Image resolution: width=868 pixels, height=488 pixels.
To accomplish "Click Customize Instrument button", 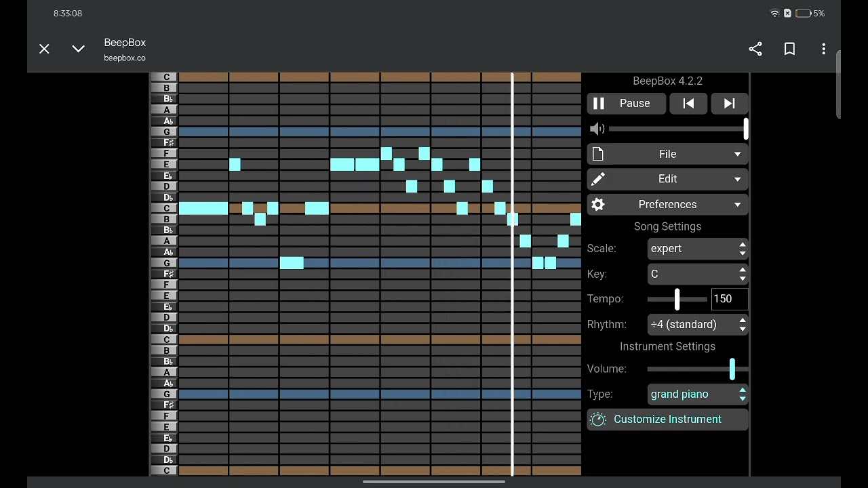I will [x=667, y=419].
